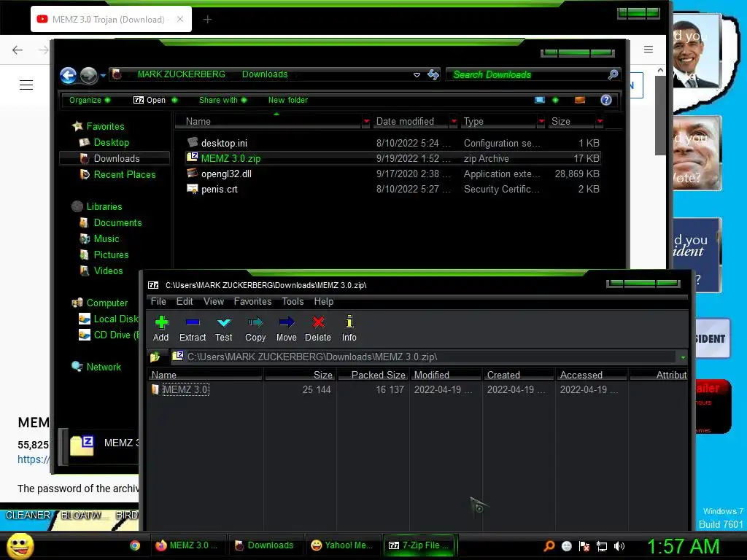Open the 7-Zip View menu
Screen dimensions: 747x560
[x=214, y=301]
